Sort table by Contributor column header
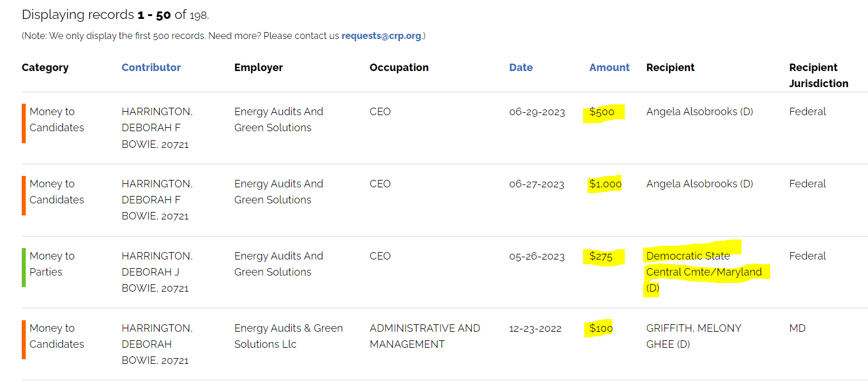Image resolution: width=868 pixels, height=381 pixels. (151, 68)
